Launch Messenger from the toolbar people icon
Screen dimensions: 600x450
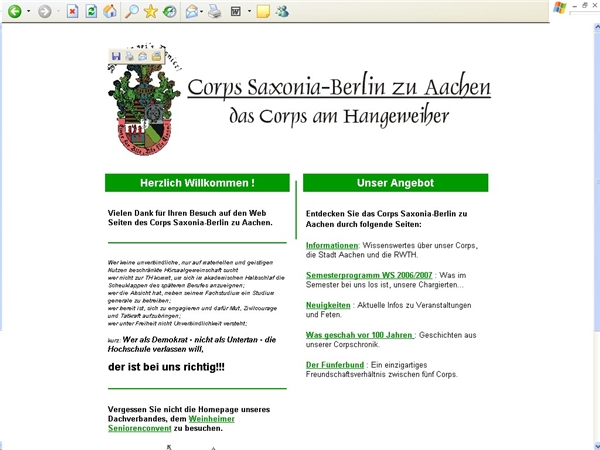click(282, 11)
